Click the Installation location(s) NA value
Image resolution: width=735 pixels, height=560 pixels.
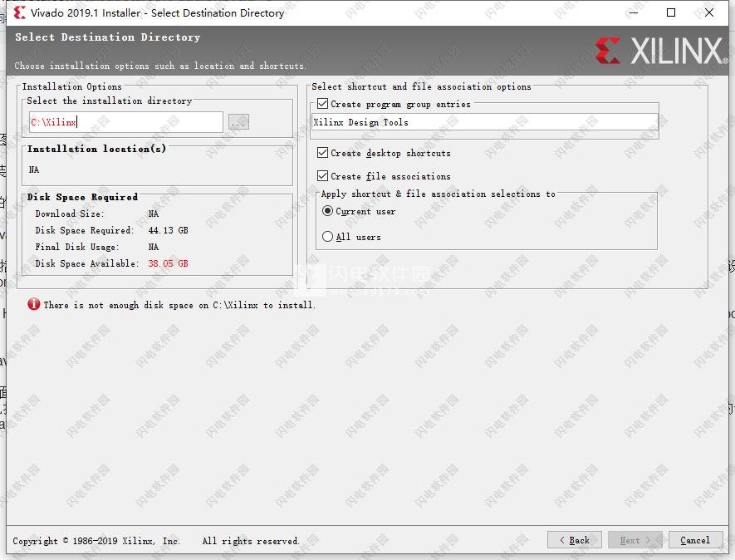34,169
